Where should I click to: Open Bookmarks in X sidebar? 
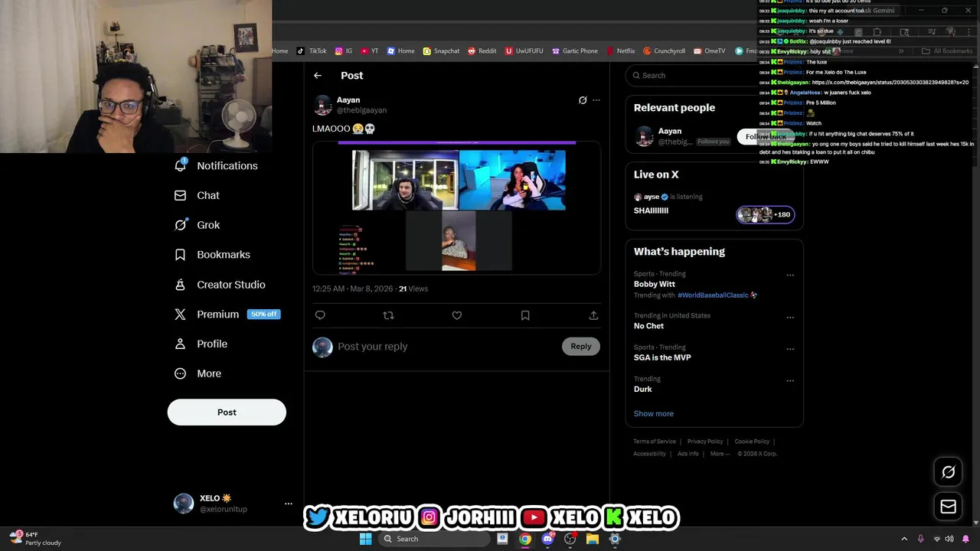[x=213, y=255]
